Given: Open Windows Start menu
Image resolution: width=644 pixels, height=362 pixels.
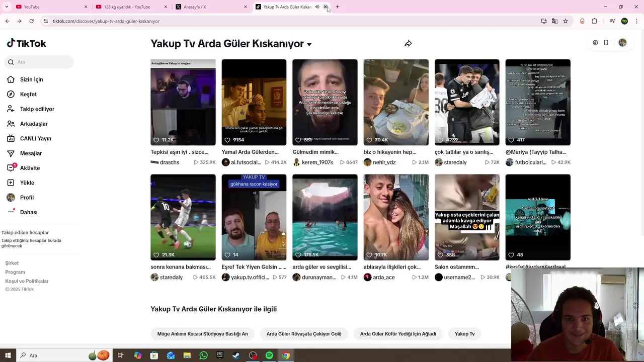Looking at the screenshot, I should (x=8, y=355).
